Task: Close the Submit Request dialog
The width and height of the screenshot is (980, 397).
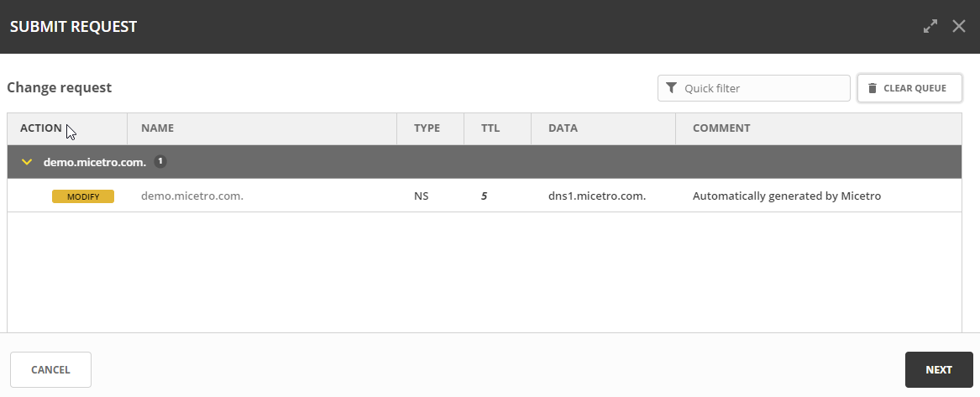Action: [959, 26]
